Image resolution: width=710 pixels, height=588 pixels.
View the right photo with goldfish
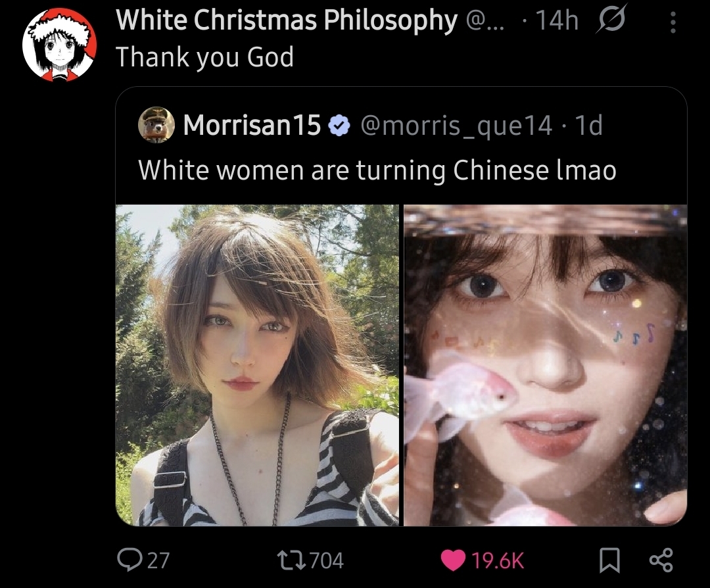click(x=545, y=365)
